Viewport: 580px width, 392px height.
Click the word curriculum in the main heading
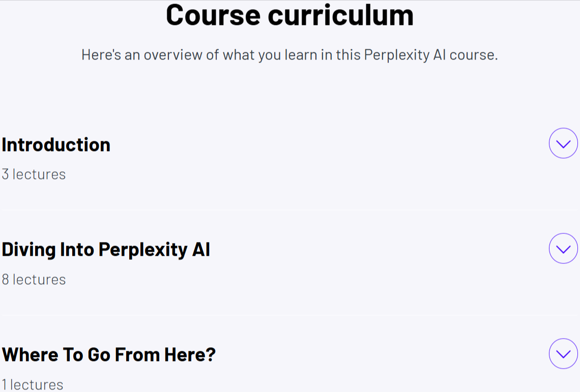tap(341, 16)
